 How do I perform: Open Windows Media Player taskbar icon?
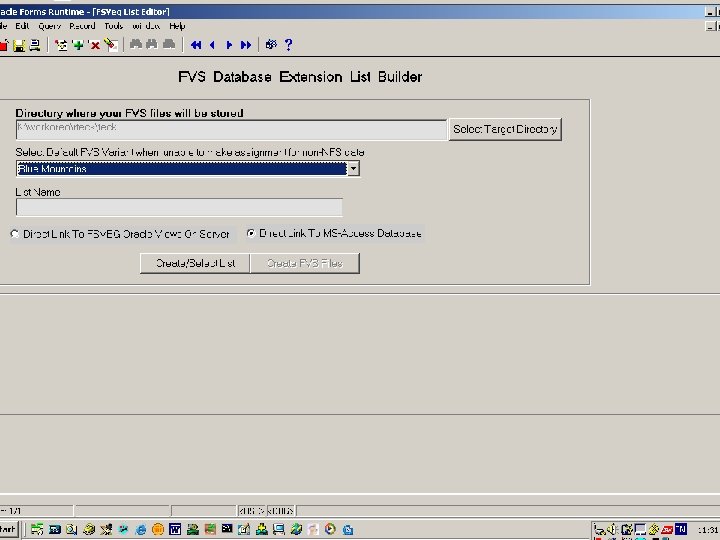pyautogui.click(x=330, y=529)
